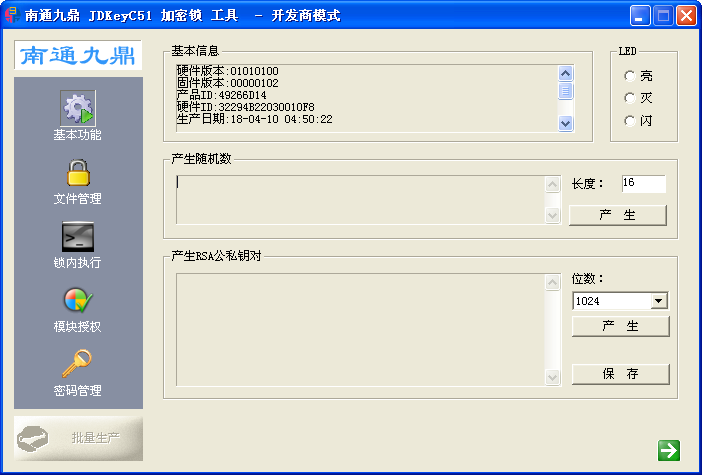Open 锁内执行 terminal icon

(78, 236)
